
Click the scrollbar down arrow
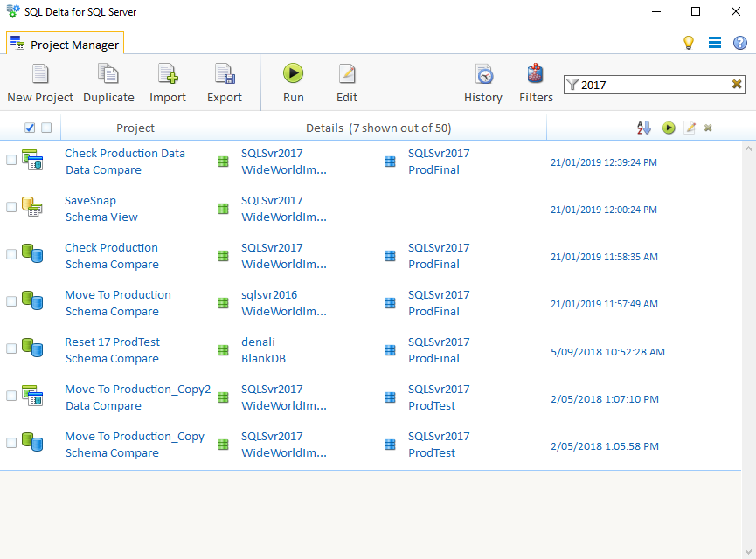[x=748, y=552]
